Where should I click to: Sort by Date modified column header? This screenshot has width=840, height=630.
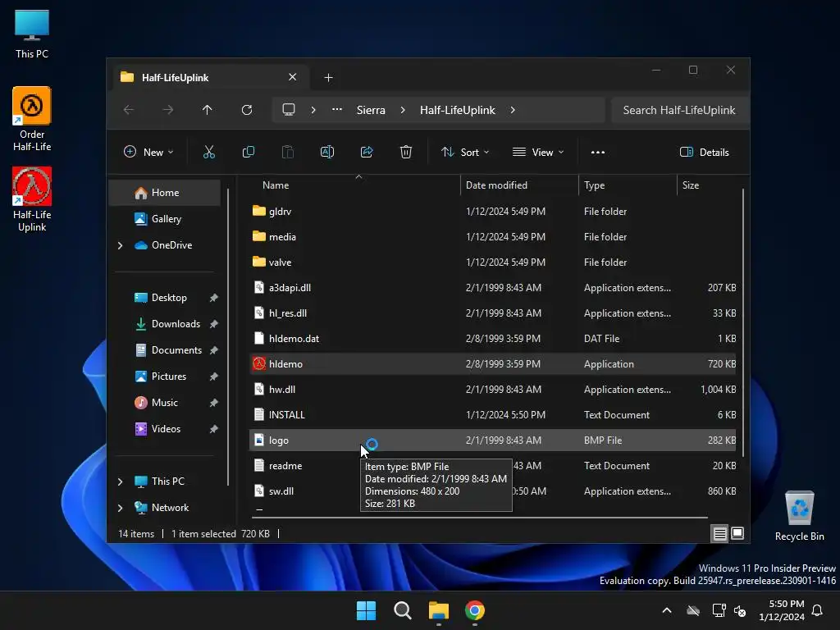tap(519, 185)
